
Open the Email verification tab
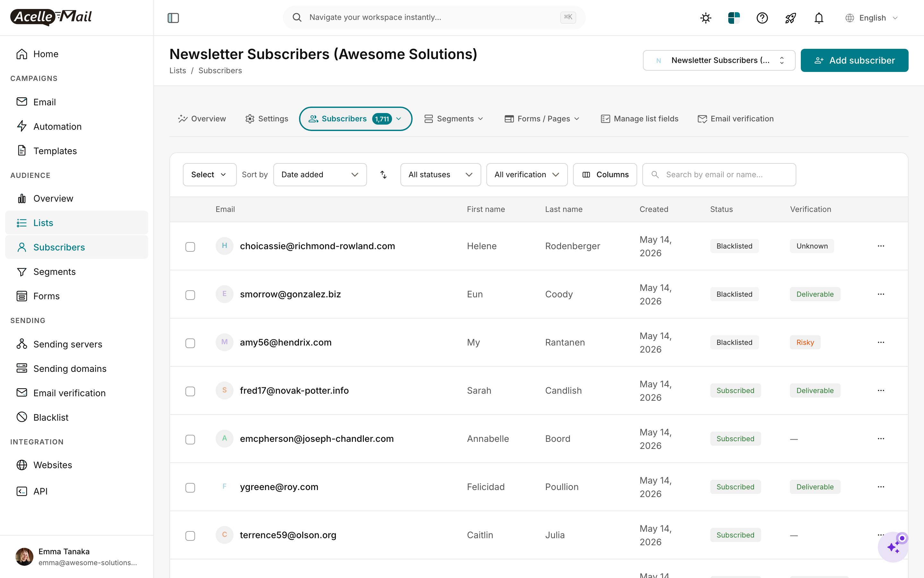(735, 119)
